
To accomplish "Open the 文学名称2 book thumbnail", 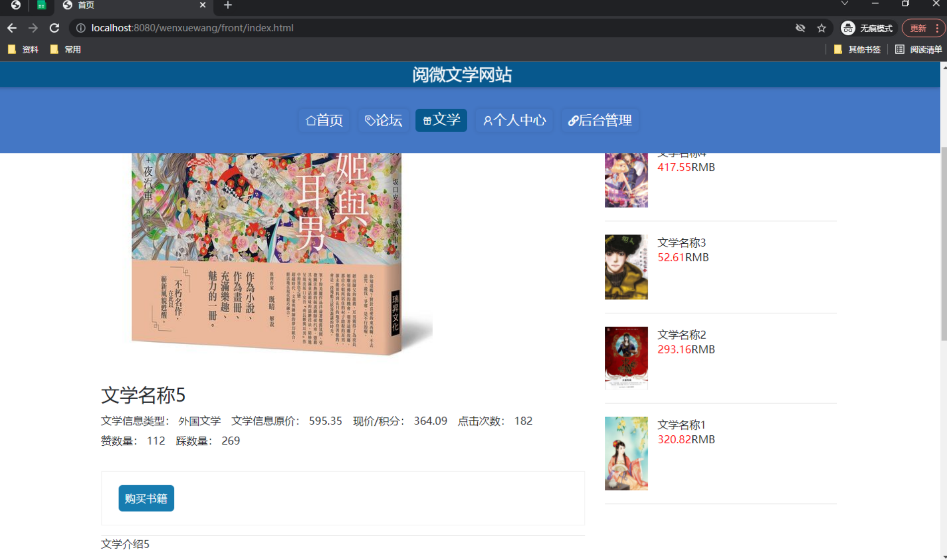I will (x=626, y=358).
